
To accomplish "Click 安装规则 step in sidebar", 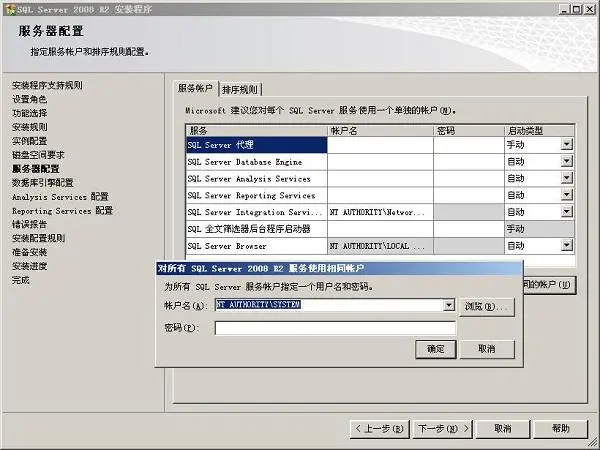I will [29, 127].
